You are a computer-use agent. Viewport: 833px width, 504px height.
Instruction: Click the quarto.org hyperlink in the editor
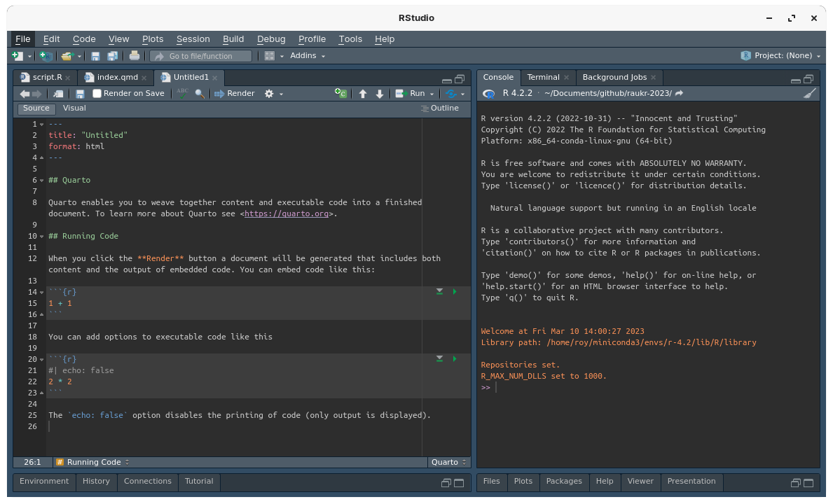(286, 214)
